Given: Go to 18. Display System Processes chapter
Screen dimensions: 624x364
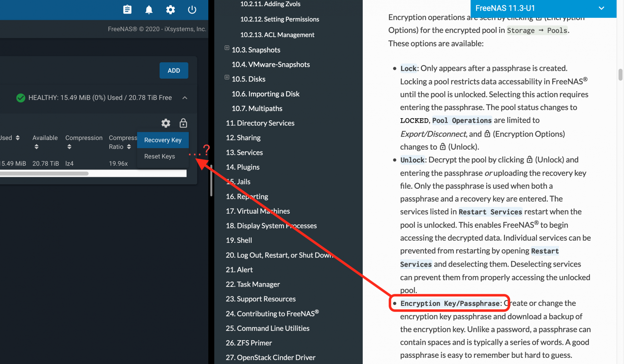Looking at the screenshot, I should point(271,226).
